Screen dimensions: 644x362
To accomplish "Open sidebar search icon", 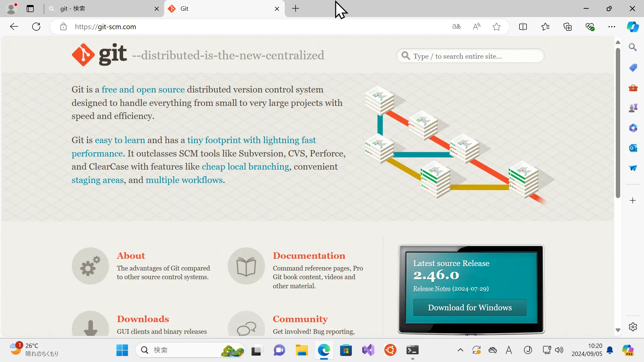I will click(x=633, y=47).
